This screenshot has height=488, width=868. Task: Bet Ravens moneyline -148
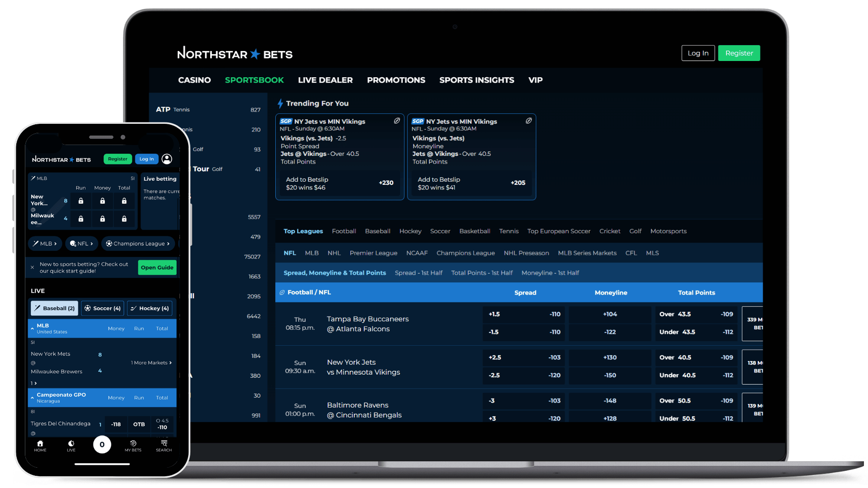[x=610, y=401]
